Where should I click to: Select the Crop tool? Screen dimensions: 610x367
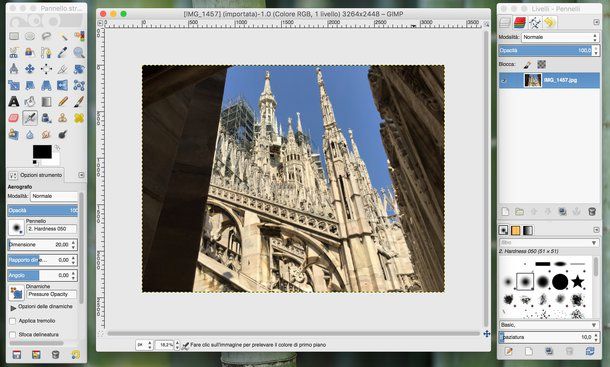pyautogui.click(x=63, y=69)
